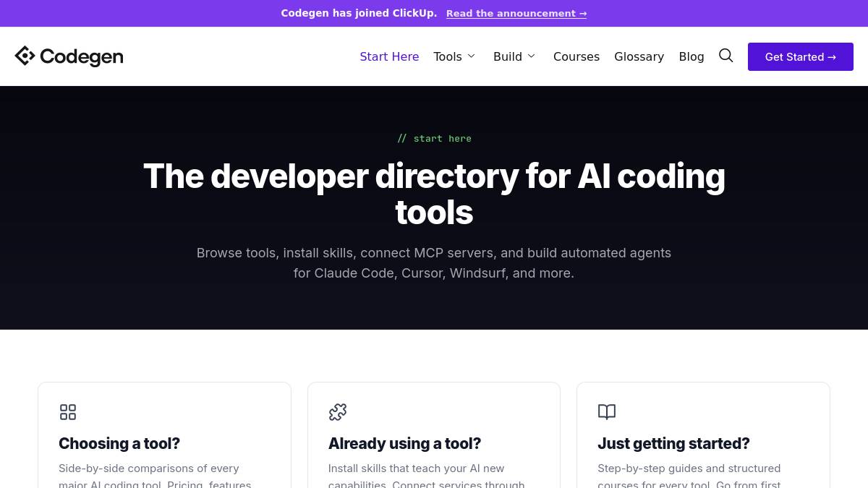The image size is (868, 488).
Task: Click the Browse tools, install skills subtitle
Action: (x=434, y=263)
